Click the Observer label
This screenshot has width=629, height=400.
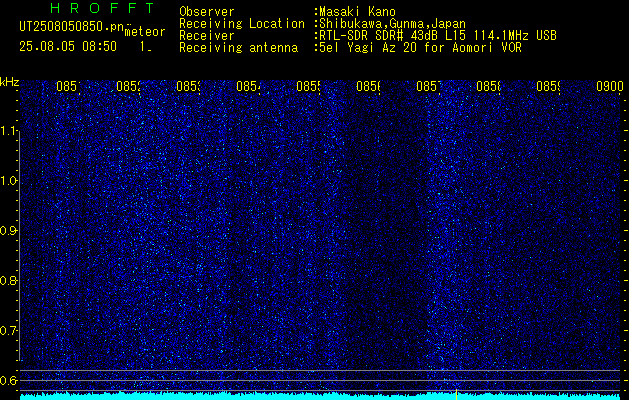click(x=207, y=12)
